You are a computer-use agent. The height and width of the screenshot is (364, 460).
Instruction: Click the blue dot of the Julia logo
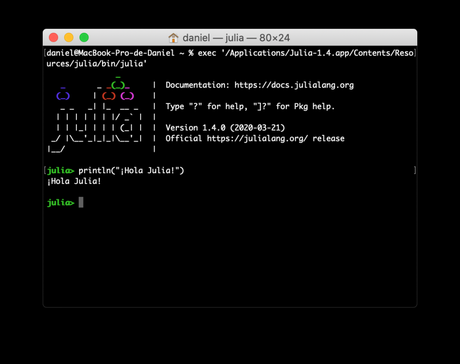pyautogui.click(x=63, y=96)
